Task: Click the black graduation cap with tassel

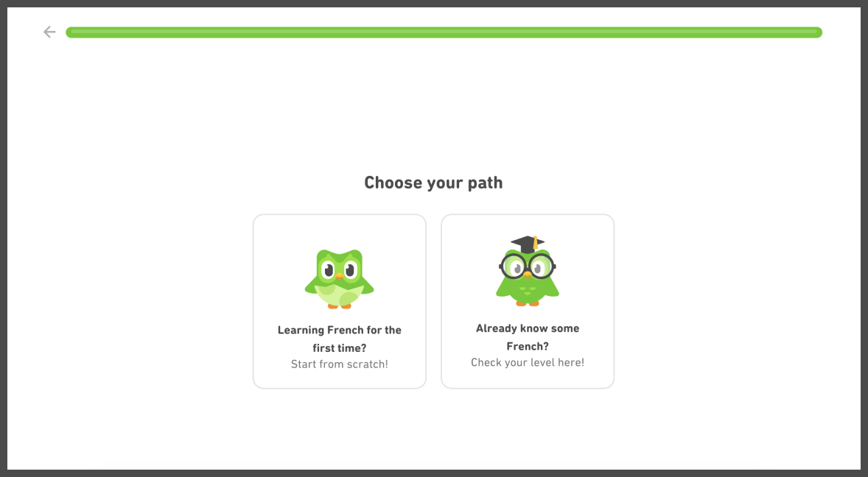Action: [x=528, y=244]
